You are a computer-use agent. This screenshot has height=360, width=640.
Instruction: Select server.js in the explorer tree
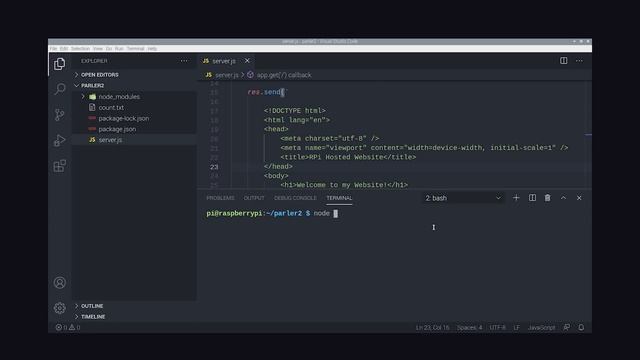pos(110,140)
